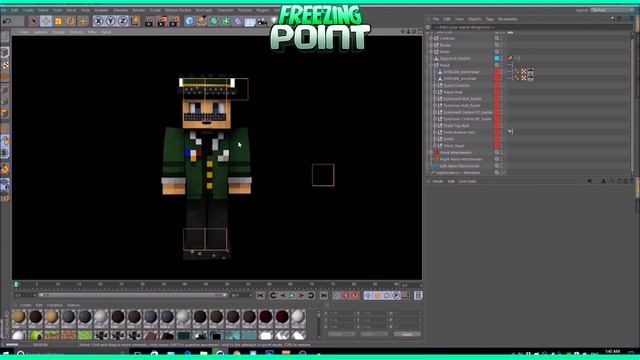Select the Rotate tool
640x360 pixels.
point(71,21)
